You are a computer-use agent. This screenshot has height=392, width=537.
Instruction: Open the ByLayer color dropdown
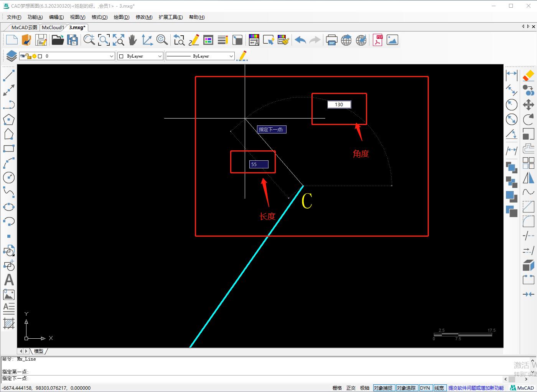point(160,56)
